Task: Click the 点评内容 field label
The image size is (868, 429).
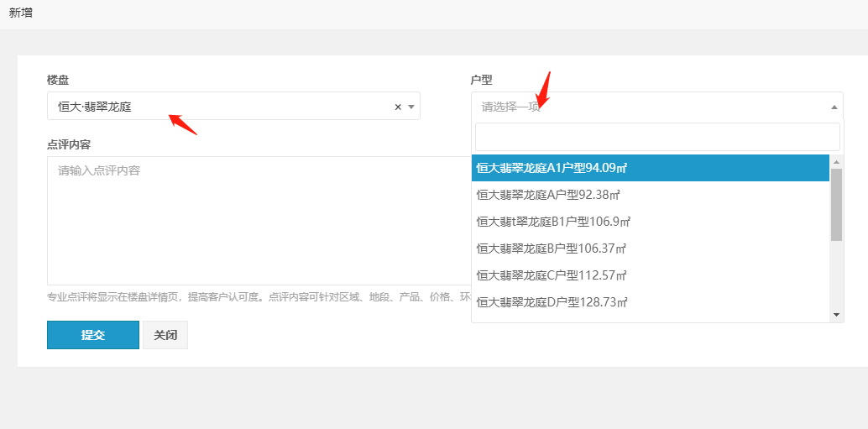Action: pyautogui.click(x=69, y=144)
